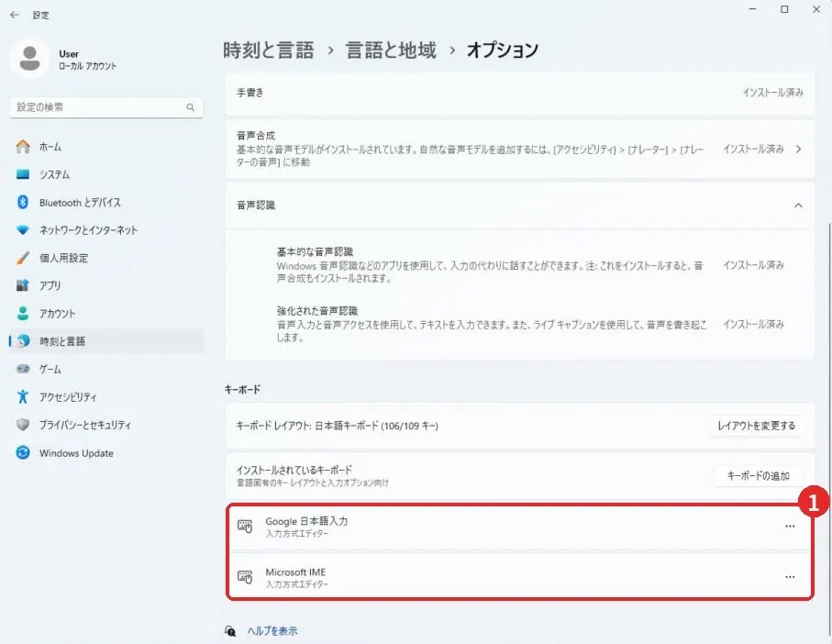Open Bluetooth とデバイス category

106,202
